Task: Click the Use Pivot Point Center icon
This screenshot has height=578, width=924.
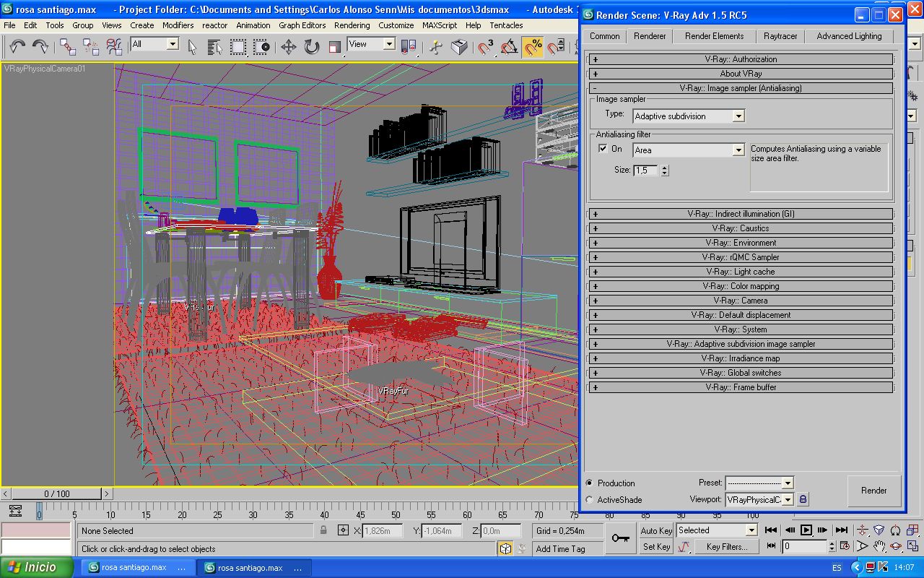Action: (x=409, y=47)
